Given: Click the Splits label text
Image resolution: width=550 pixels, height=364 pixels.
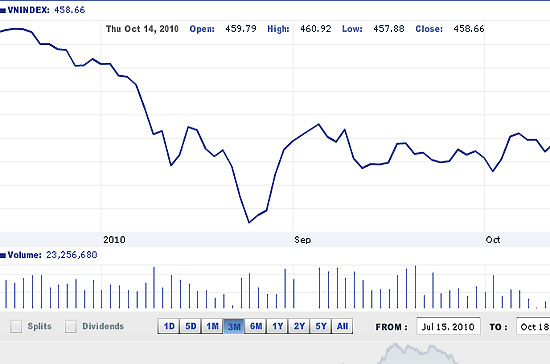Looking at the screenshot, I should [39, 326].
